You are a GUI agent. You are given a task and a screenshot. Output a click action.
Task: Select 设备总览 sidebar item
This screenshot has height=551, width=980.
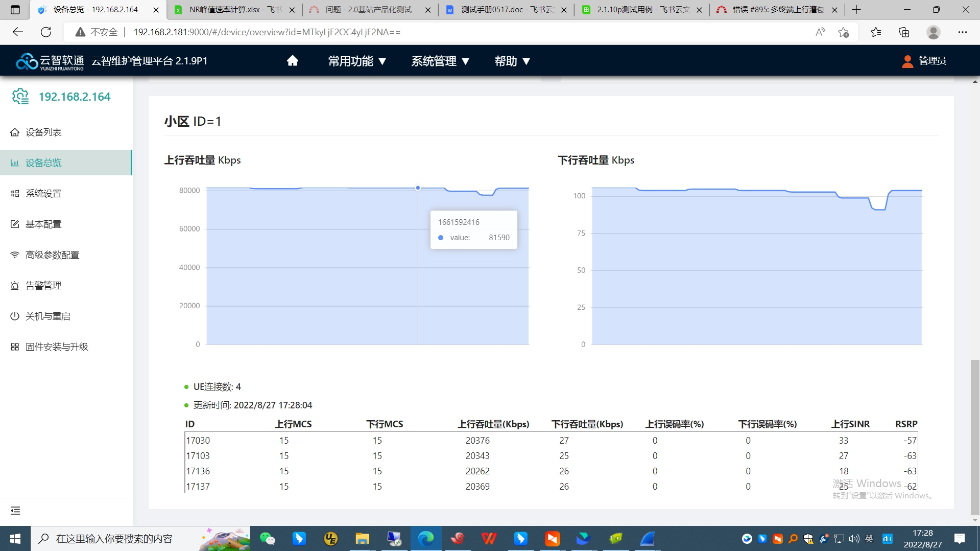66,163
